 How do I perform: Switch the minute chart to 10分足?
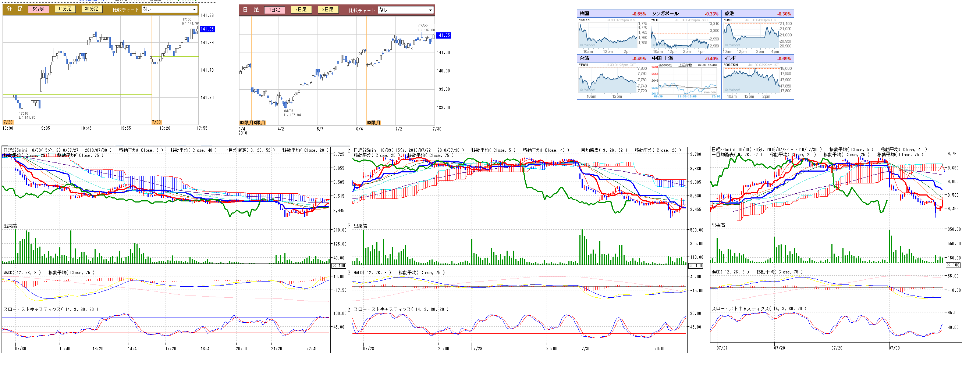65,9
